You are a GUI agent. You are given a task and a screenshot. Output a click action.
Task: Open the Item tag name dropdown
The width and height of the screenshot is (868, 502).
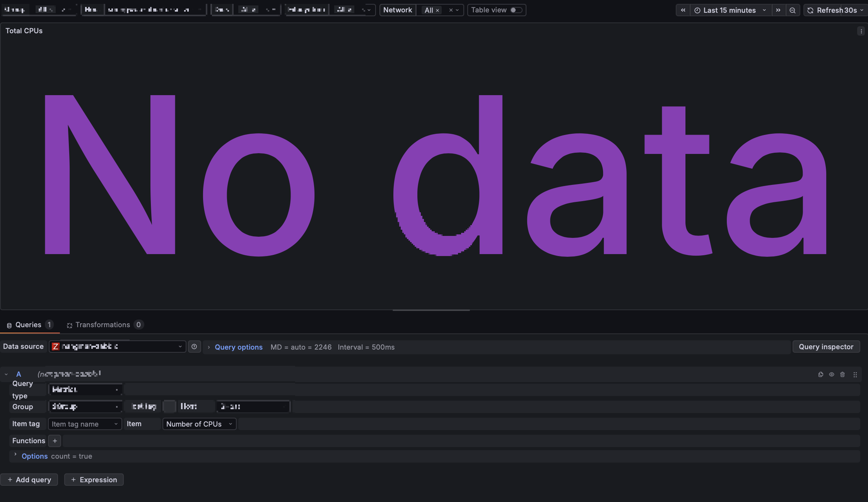tap(85, 424)
